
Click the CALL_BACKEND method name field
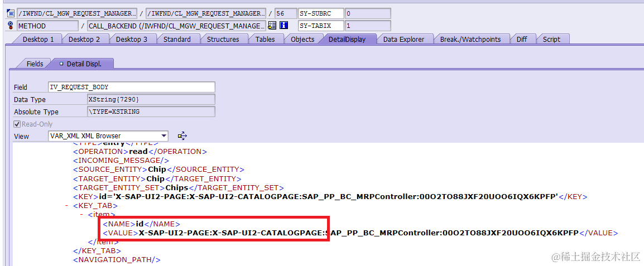point(176,26)
